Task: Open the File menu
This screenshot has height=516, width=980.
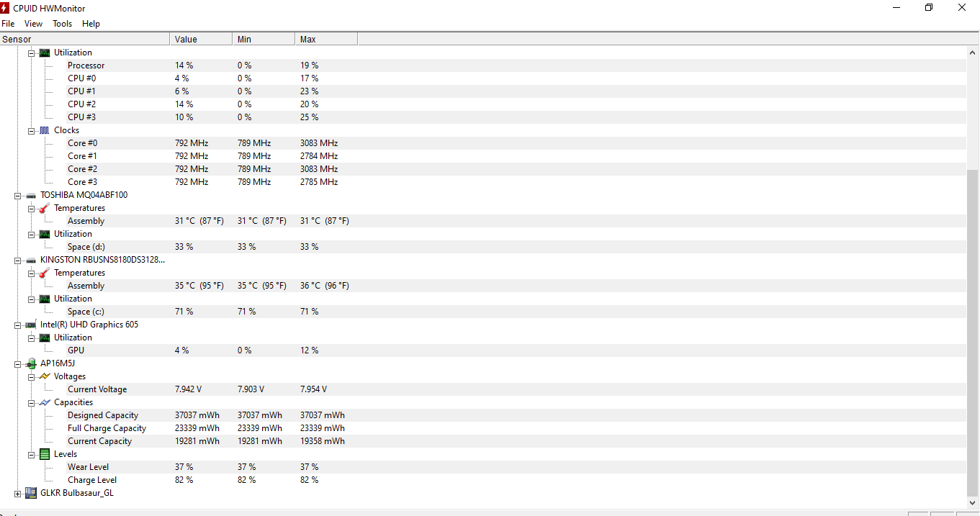Action: tap(8, 24)
